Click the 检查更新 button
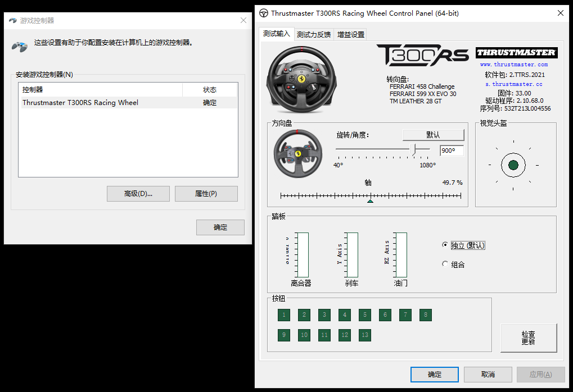Image resolution: width=573 pixels, height=392 pixels. pos(529,338)
